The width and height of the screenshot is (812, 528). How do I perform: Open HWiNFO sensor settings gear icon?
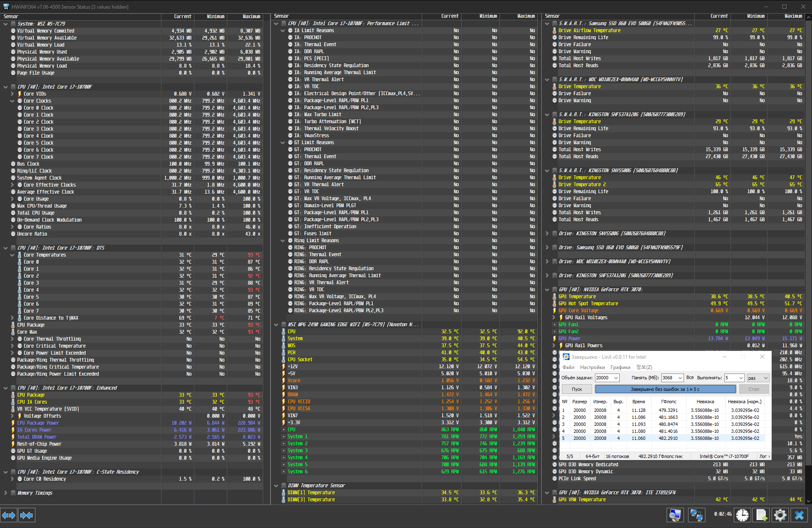[780, 515]
